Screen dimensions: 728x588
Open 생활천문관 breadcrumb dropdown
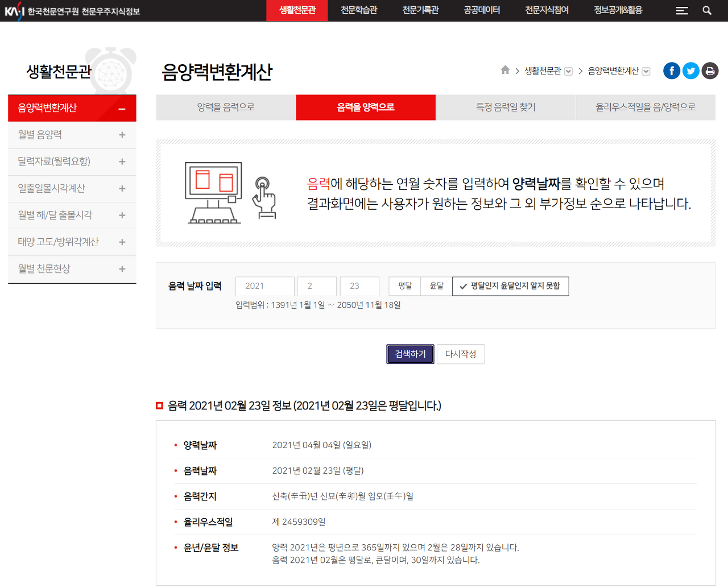pos(568,71)
